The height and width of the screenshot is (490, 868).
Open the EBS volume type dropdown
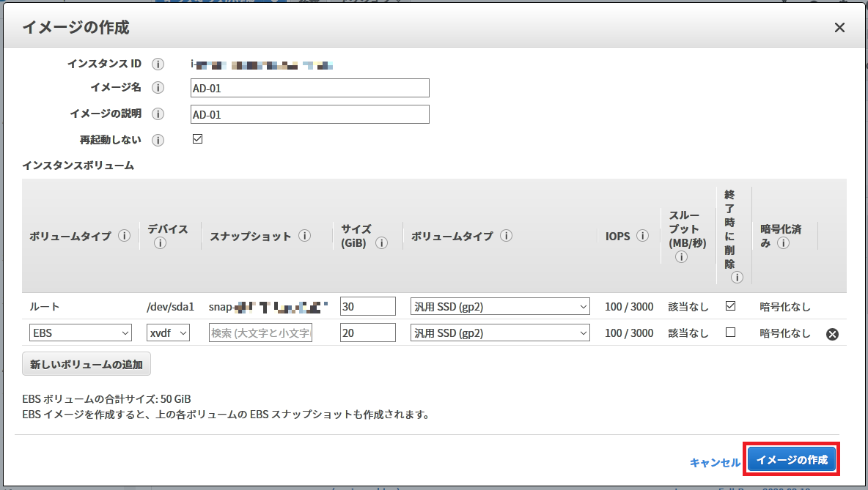click(x=81, y=333)
